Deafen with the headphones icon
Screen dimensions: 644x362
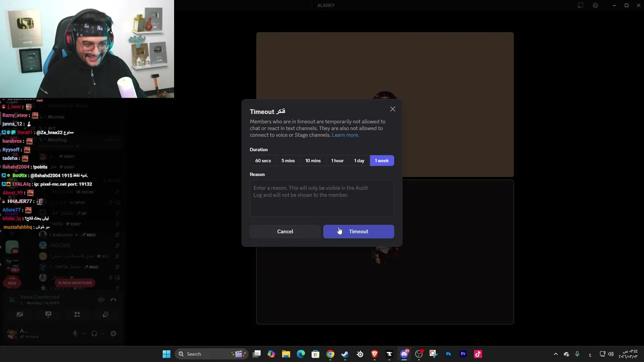click(x=94, y=333)
